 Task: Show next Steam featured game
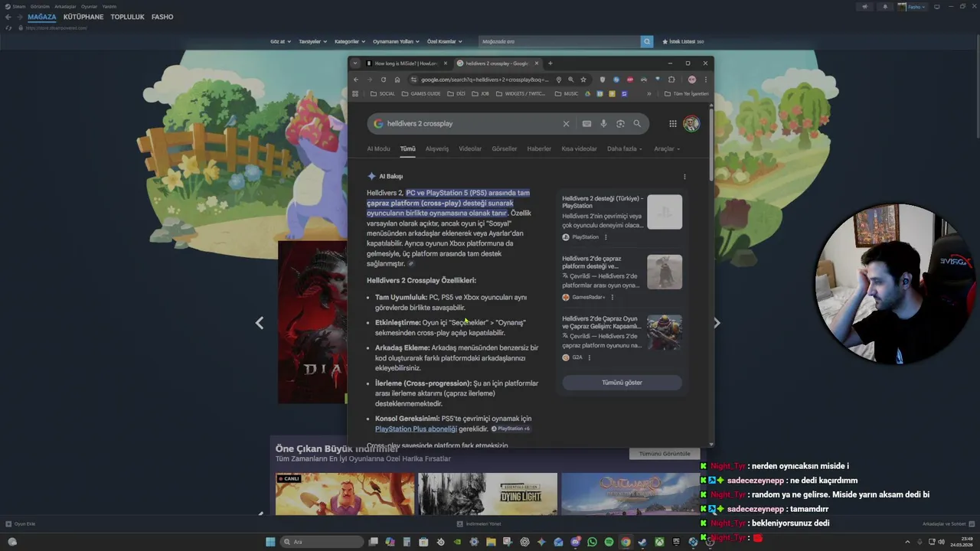(717, 323)
